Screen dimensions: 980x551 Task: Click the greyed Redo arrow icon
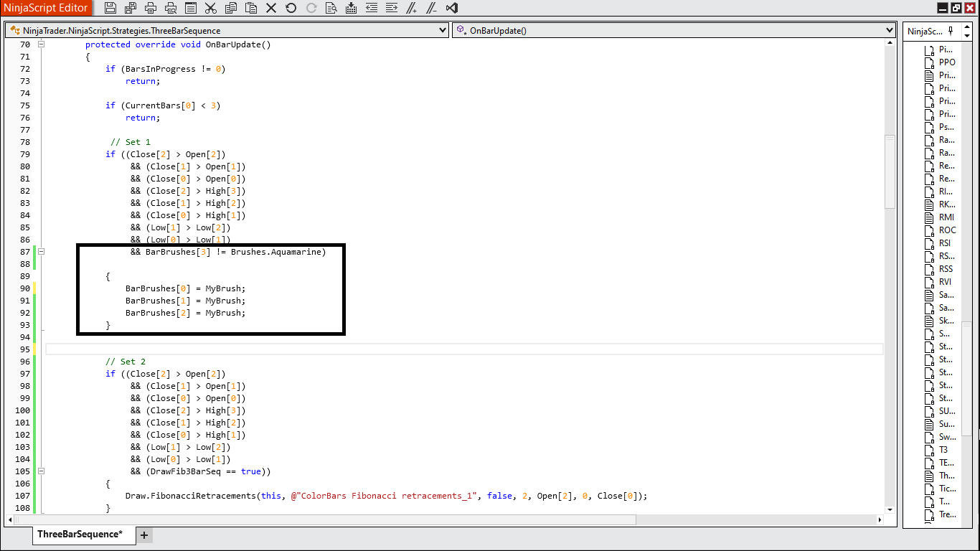tap(311, 8)
